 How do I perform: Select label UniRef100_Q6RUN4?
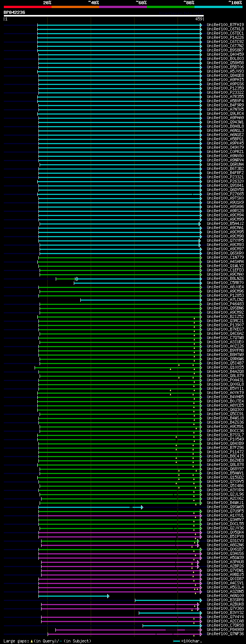click(225, 164)
